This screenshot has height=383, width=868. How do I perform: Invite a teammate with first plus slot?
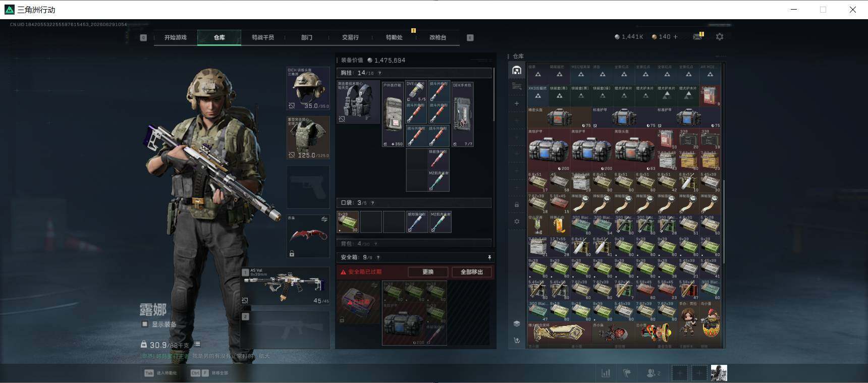click(680, 373)
